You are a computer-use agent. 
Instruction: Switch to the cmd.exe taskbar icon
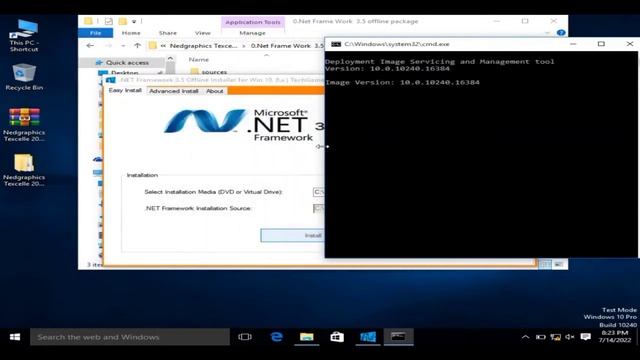pos(398,337)
